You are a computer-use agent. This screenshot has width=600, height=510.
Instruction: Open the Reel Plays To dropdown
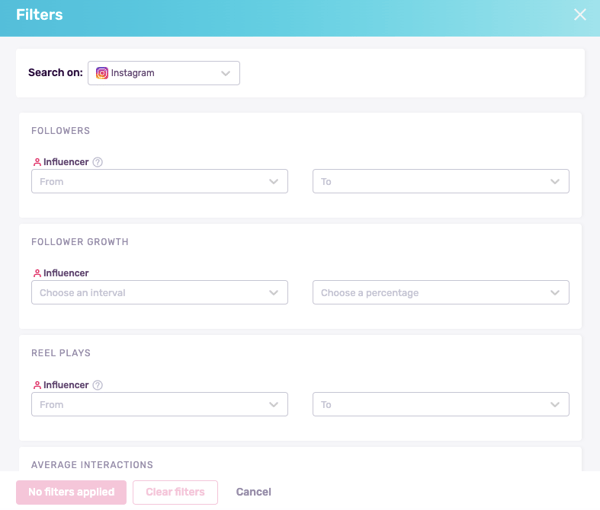click(440, 404)
